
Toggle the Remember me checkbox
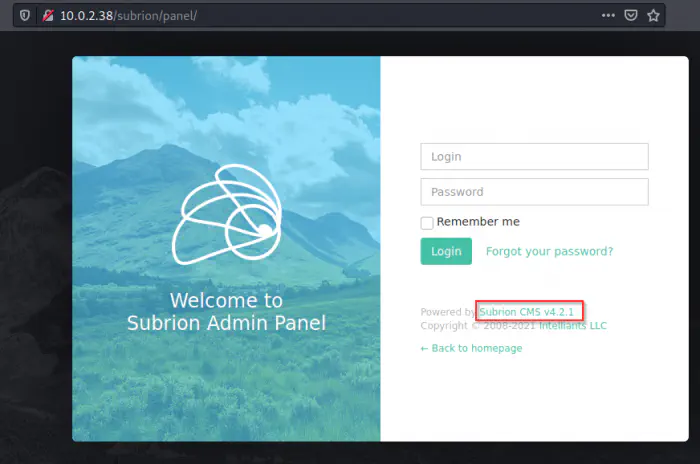pos(427,223)
